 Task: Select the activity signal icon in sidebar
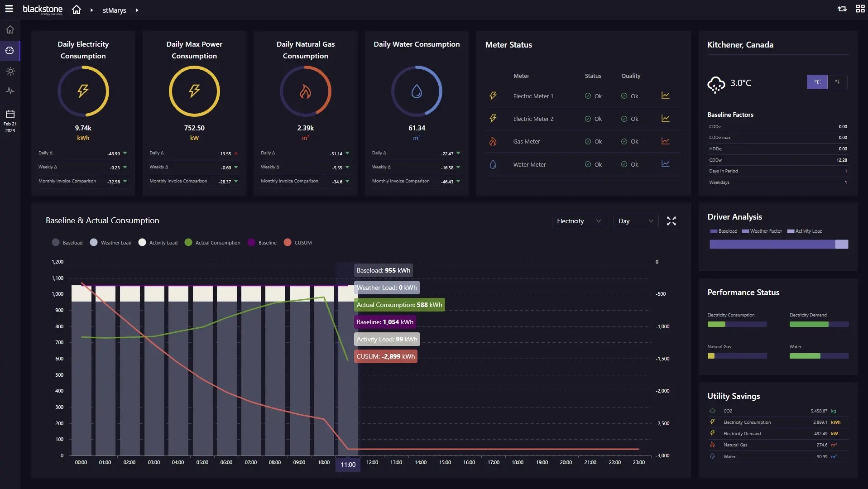(10, 91)
